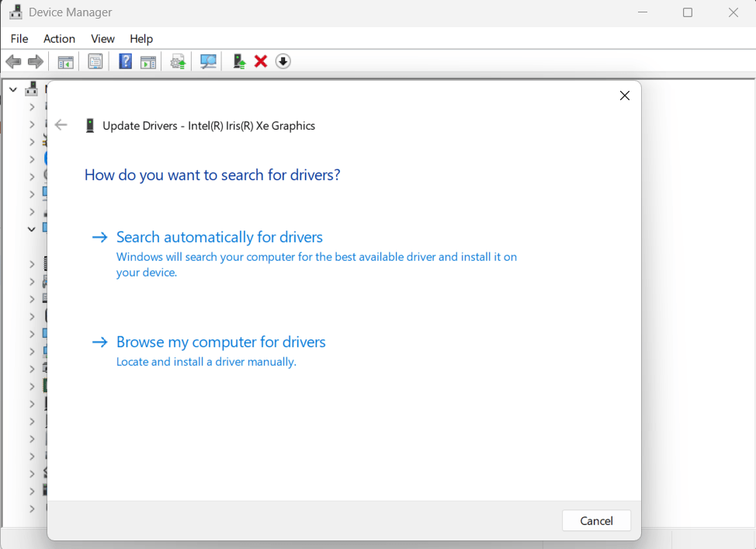The width and height of the screenshot is (756, 549).
Task: Click the blue question mark Help icon
Action: point(126,61)
